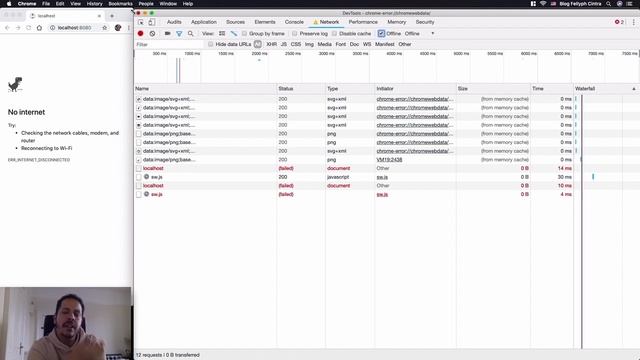Image resolution: width=640 pixels, height=360 pixels.
Task: Filter requests by Doc
Action: 354,44
